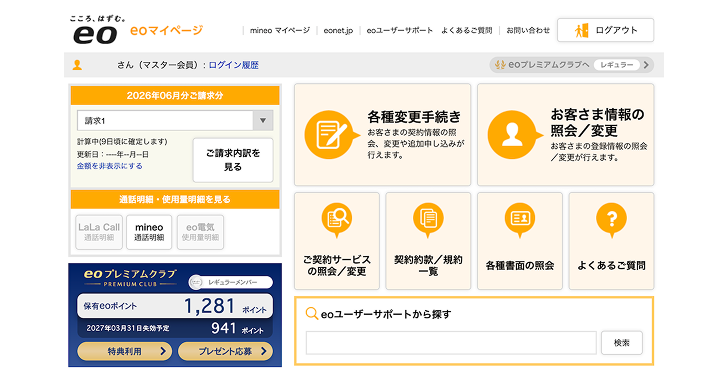Click 2027年03月31日失効予定 text
This screenshot has width=728, height=382.
(x=128, y=328)
